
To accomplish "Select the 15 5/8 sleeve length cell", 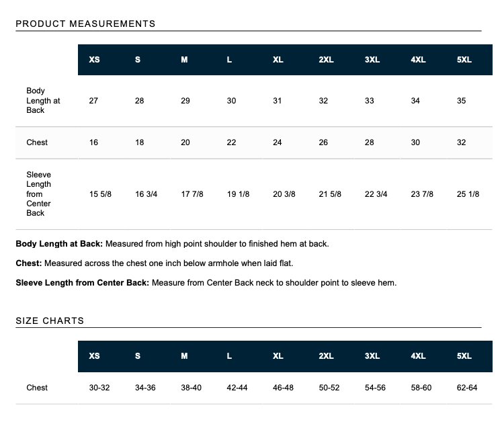I will coord(100,194).
